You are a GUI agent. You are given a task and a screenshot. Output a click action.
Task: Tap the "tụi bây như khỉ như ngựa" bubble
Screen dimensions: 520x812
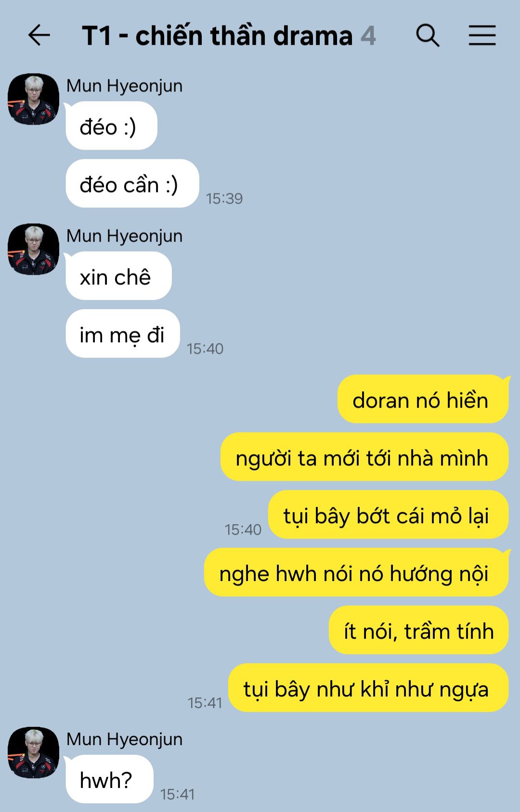point(368,688)
